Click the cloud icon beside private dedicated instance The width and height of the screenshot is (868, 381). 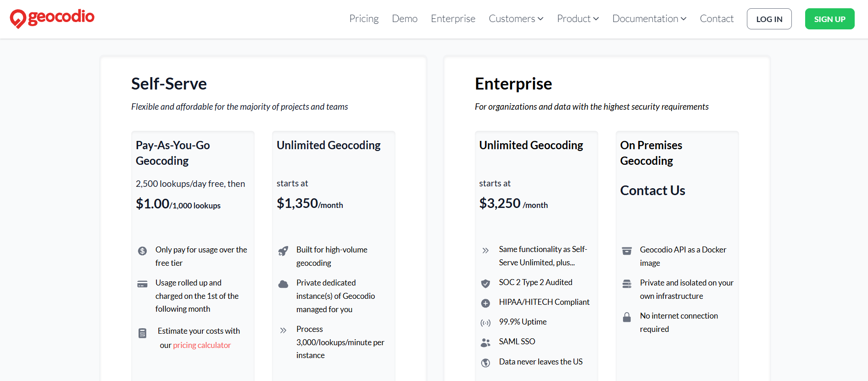click(x=283, y=284)
